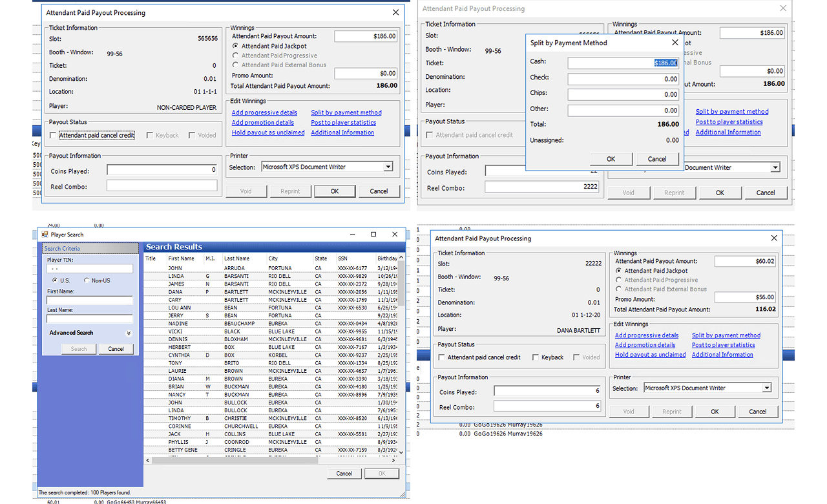Click the Cash amount input field
The image size is (827, 504).
point(623,63)
